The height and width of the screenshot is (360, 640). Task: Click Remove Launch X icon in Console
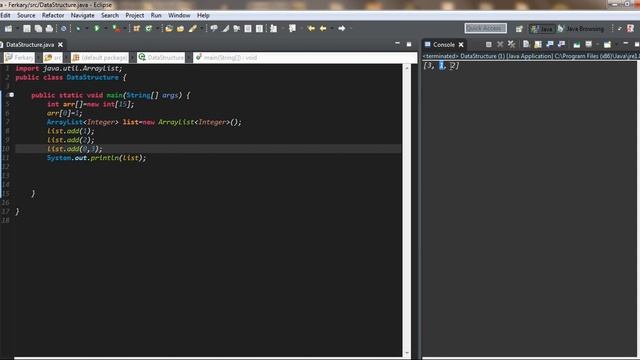(x=500, y=44)
